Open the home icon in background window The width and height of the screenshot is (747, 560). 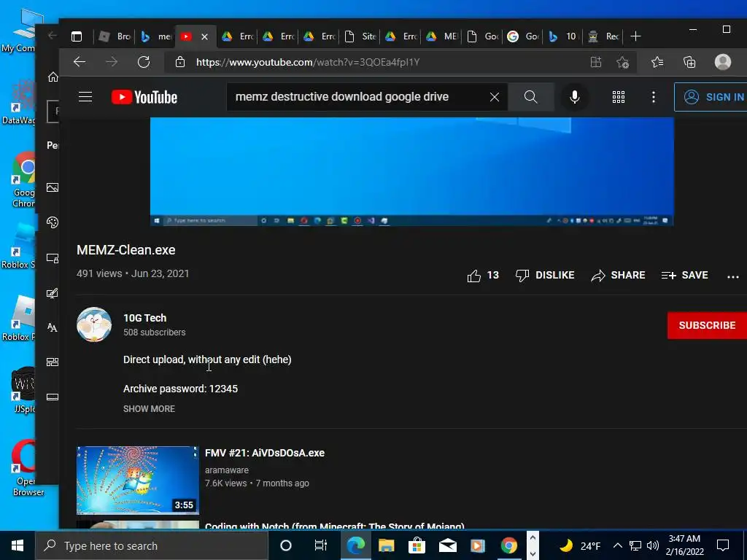[53, 77]
